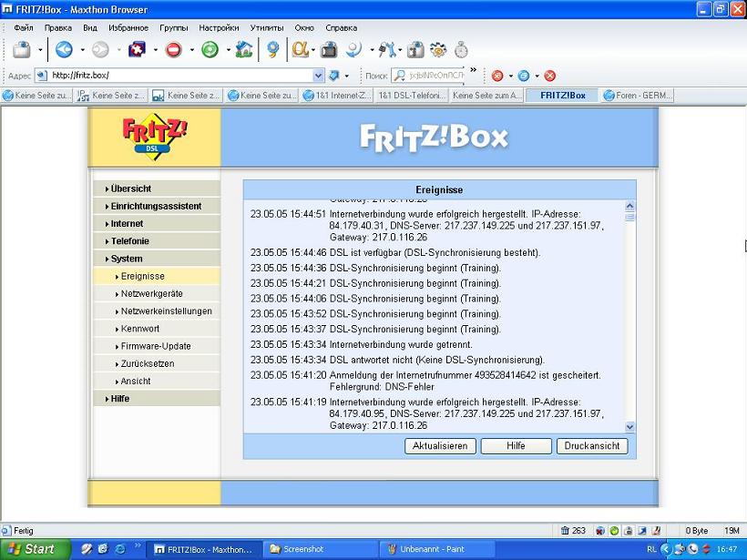
Task: Click the info clipboard toolbar icon
Action: (415, 49)
